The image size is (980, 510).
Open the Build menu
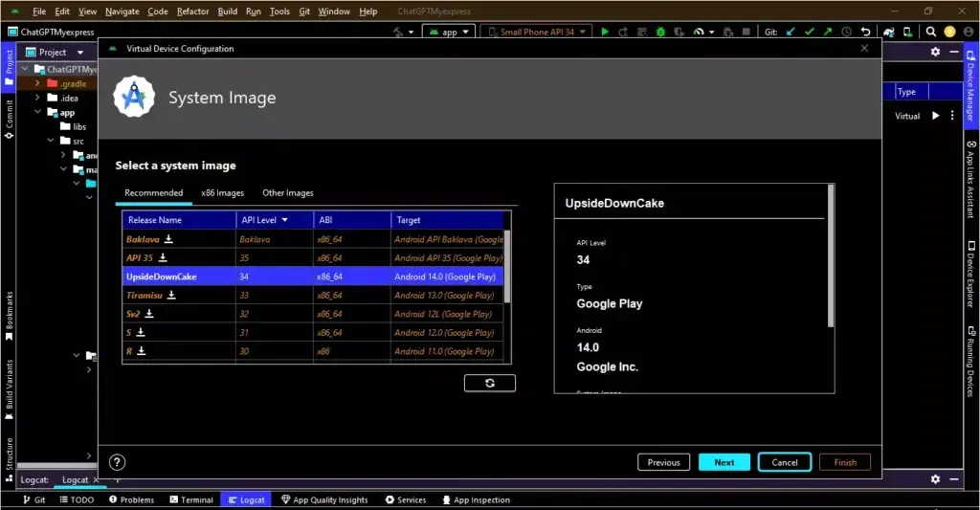coord(228,11)
